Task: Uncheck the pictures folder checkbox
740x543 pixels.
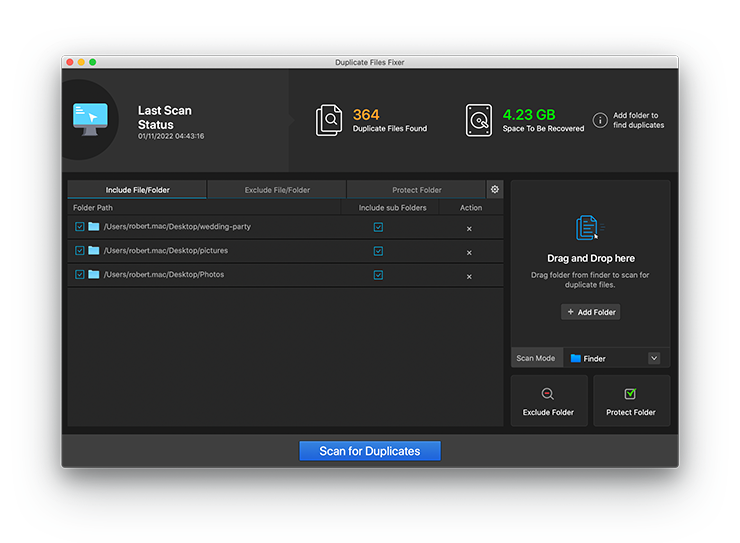Action: [80, 251]
